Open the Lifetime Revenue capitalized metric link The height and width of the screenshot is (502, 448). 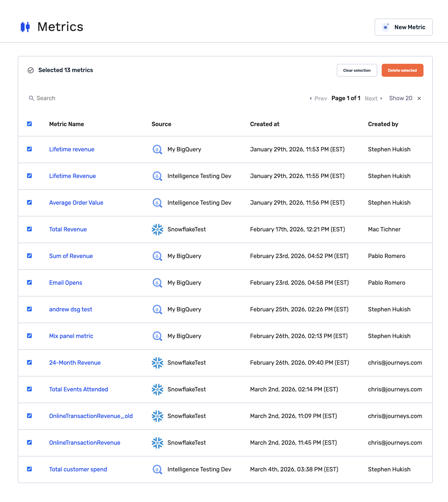(x=72, y=176)
